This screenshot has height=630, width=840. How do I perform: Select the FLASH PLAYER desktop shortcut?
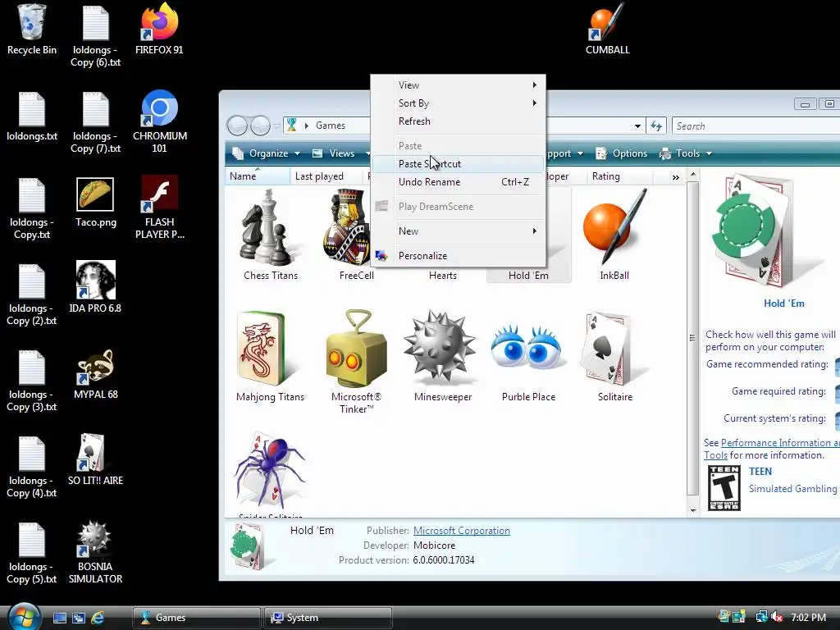tap(160, 207)
